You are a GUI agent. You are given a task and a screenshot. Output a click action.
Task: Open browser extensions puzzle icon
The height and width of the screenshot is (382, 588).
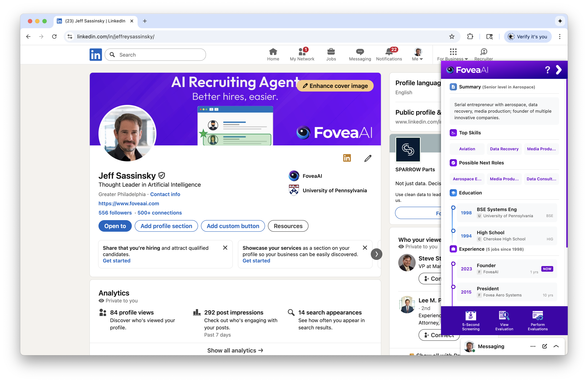click(470, 37)
